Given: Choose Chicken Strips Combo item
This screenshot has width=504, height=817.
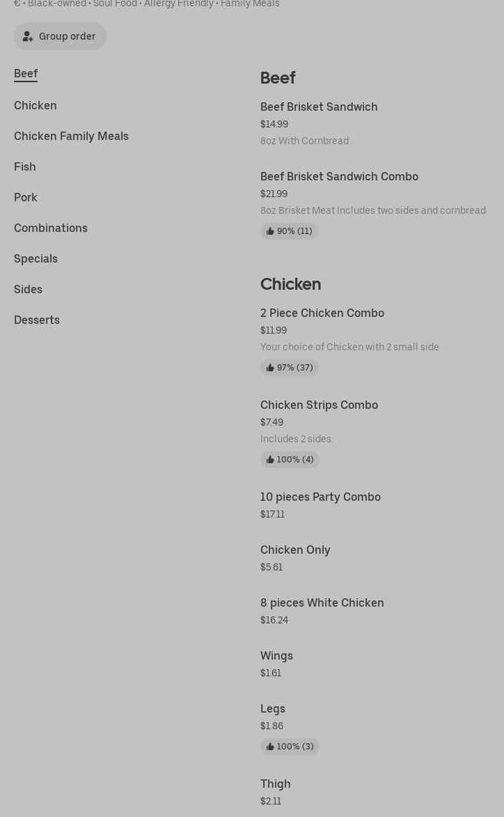Looking at the screenshot, I should pos(319,405).
